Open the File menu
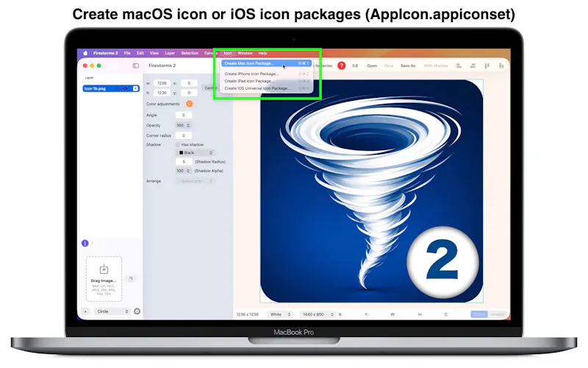588x368 pixels. point(127,53)
